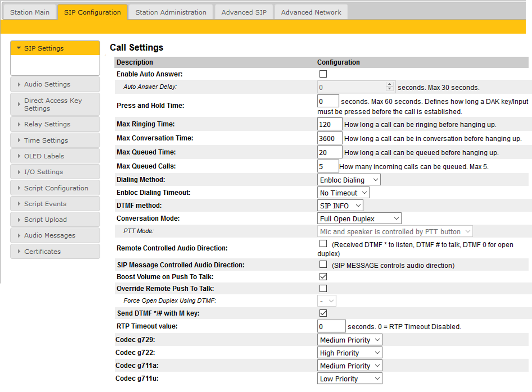The image size is (532, 392).
Task: Collapse the SIP Settings sidebar section
Action: (44, 48)
